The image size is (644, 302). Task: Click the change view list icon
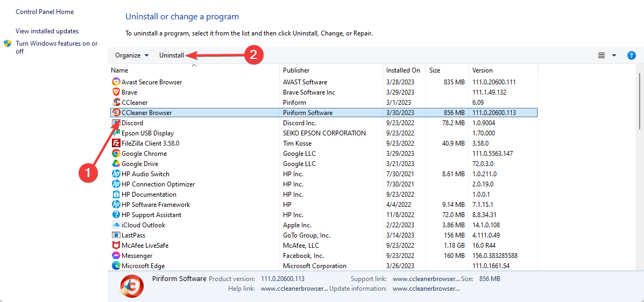[x=601, y=55]
